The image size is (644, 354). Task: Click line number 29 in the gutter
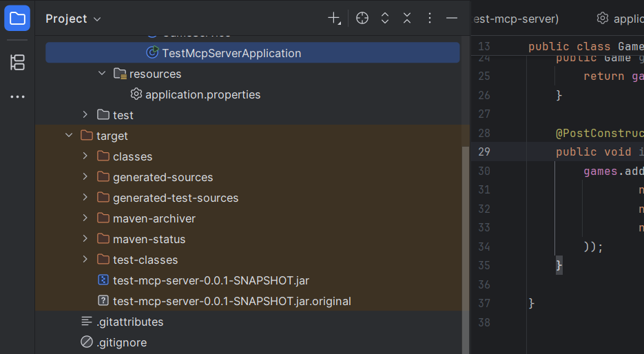pyautogui.click(x=484, y=152)
